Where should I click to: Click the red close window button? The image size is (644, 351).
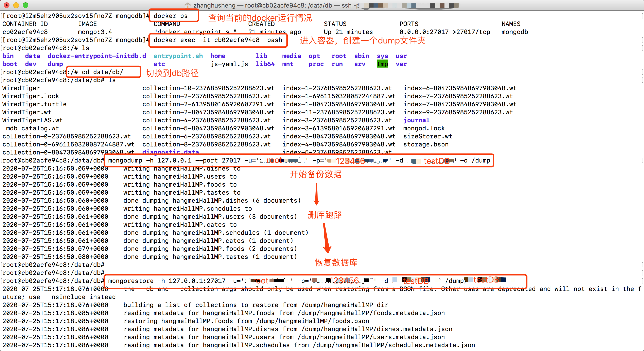[x=7, y=5]
